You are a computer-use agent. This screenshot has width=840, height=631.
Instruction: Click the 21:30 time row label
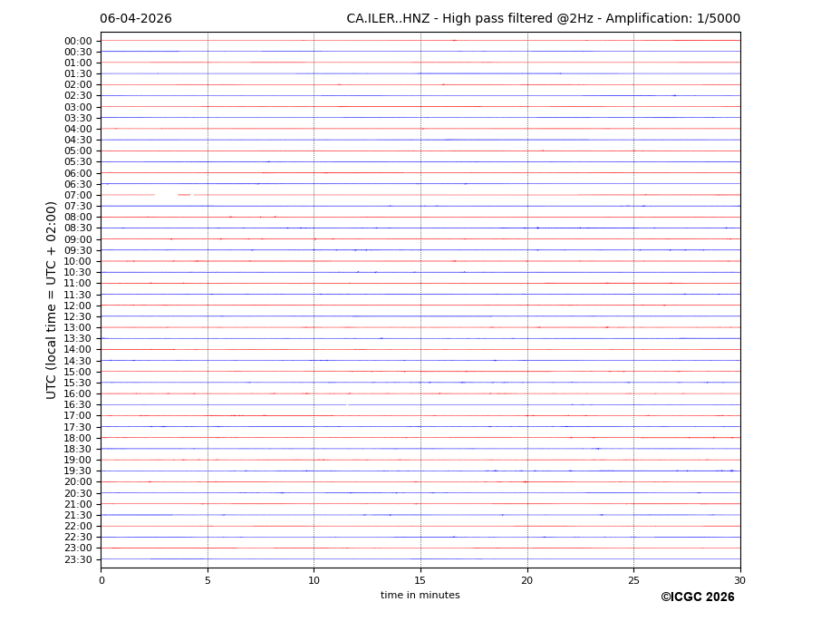tap(78, 515)
